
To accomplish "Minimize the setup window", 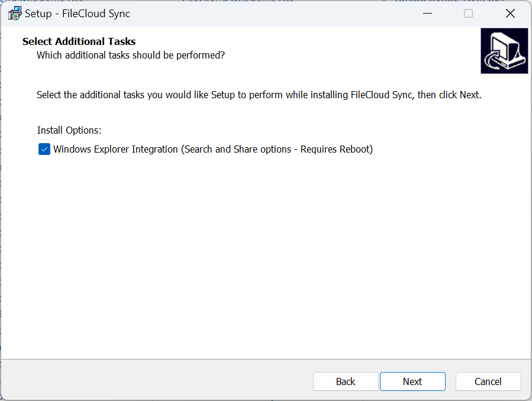I will tap(427, 13).
